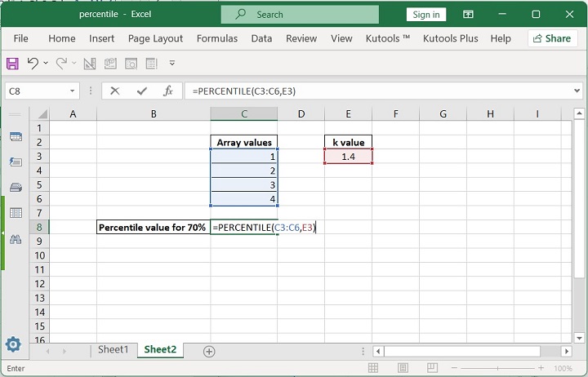Open the undo history dropdown arrow
Viewport: 588px width, 377px height.
click(46, 63)
